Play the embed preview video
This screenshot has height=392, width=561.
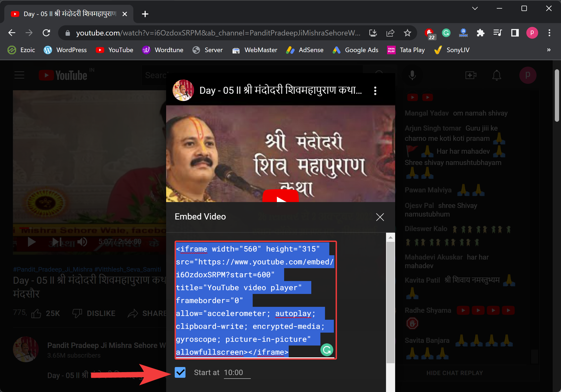pos(280,196)
